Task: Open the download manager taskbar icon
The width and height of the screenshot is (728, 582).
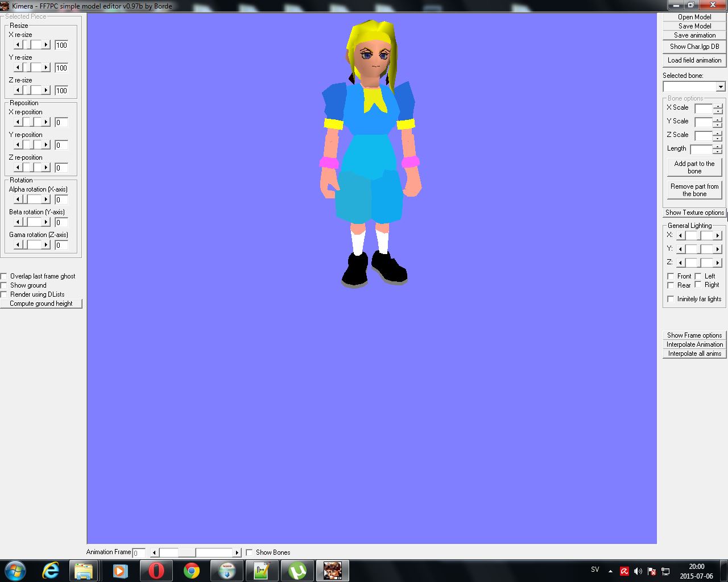Action: (x=227, y=571)
